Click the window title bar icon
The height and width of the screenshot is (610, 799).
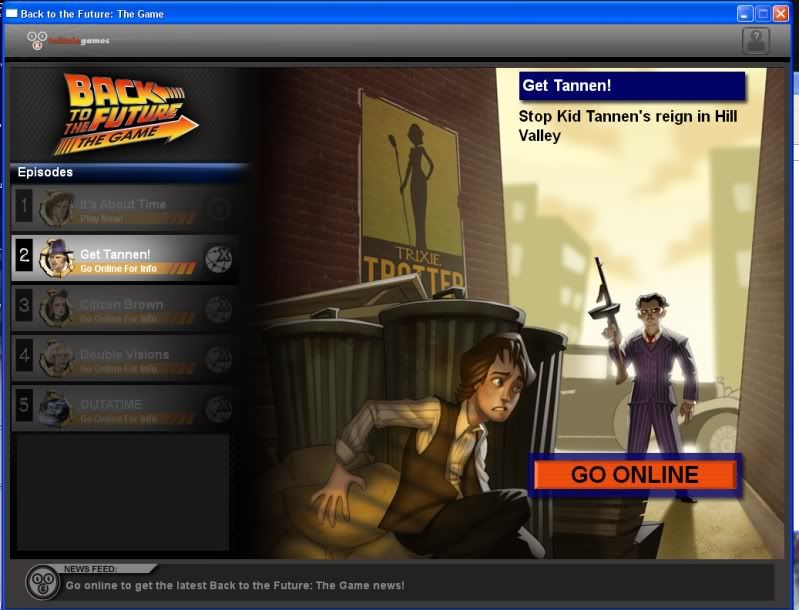(11, 13)
